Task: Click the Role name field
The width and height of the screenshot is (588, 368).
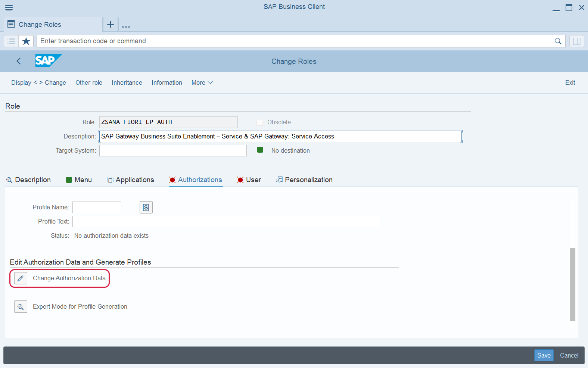Action: point(168,122)
